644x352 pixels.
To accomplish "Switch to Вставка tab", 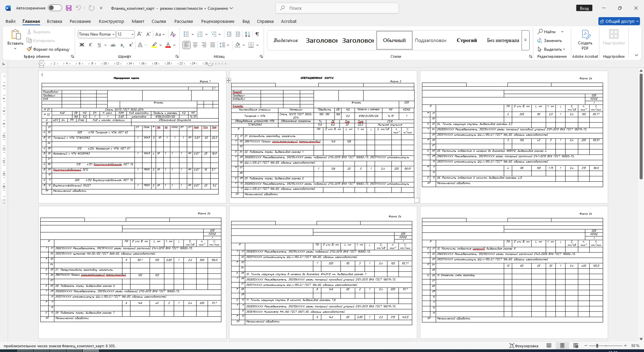I will tap(54, 21).
